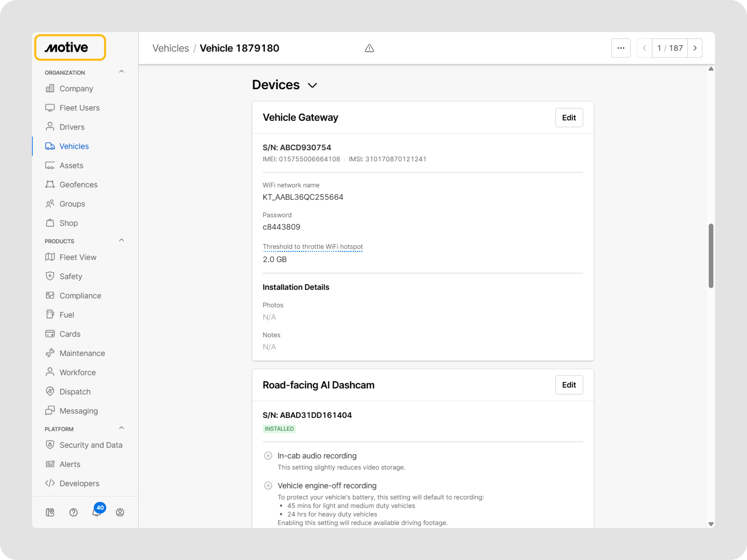Open the help question mark icon
747x560 pixels.
tap(73, 513)
